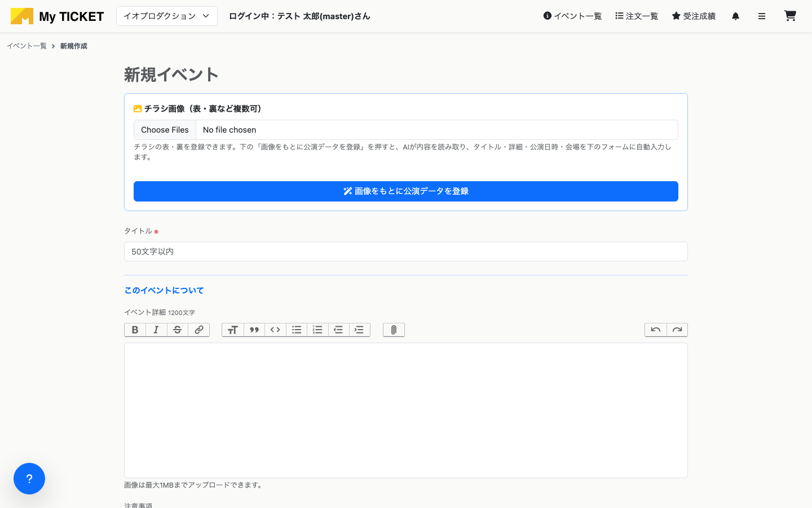Image resolution: width=812 pixels, height=508 pixels.
Task: Open the shopping cart icon
Action: tap(790, 16)
